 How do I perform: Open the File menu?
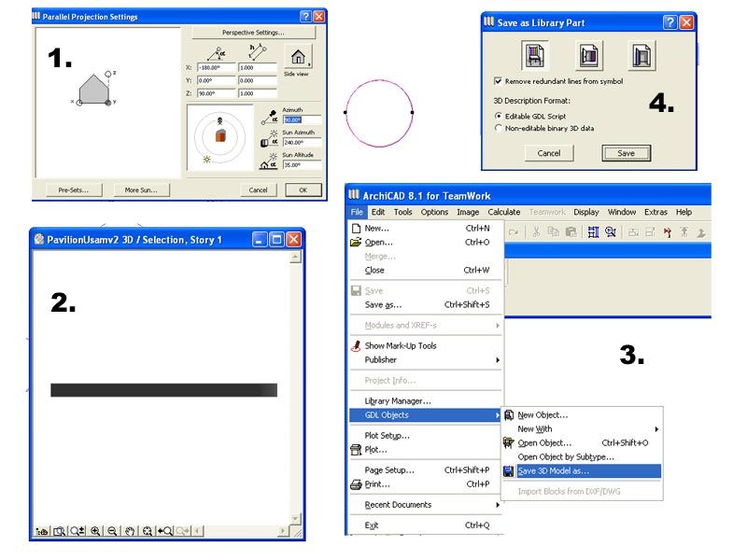357,212
